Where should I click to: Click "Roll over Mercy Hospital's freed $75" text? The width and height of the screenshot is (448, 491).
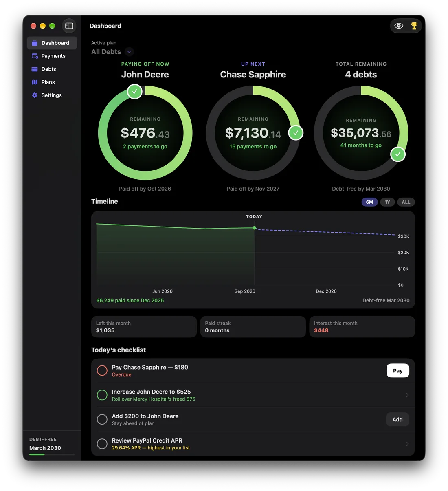tap(154, 399)
